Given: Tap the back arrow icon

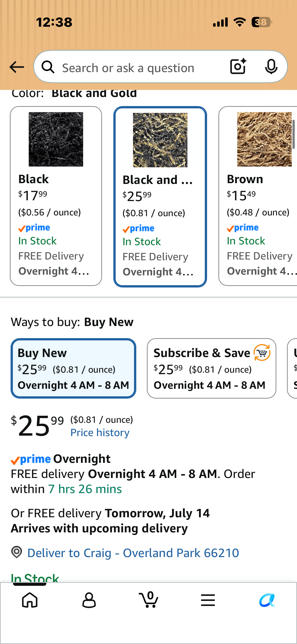Looking at the screenshot, I should click(x=17, y=67).
